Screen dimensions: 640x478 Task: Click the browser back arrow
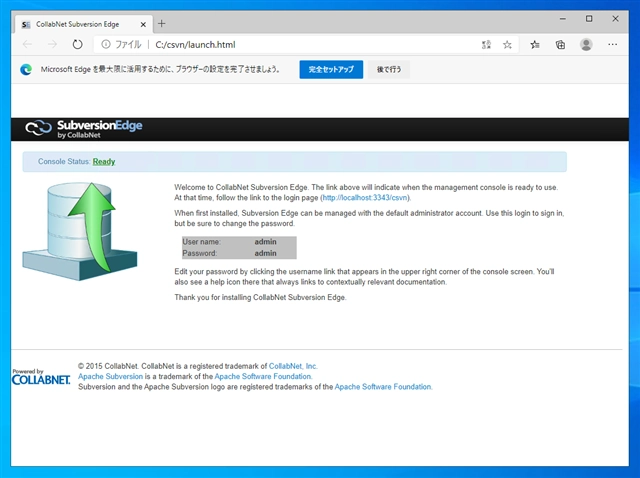coord(27,44)
